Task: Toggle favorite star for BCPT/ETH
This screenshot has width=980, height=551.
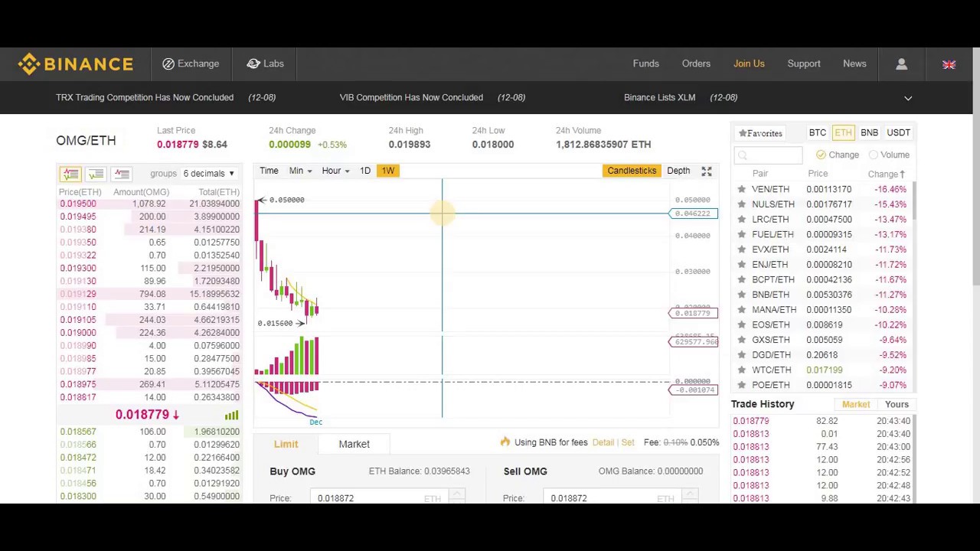Action: [741, 279]
